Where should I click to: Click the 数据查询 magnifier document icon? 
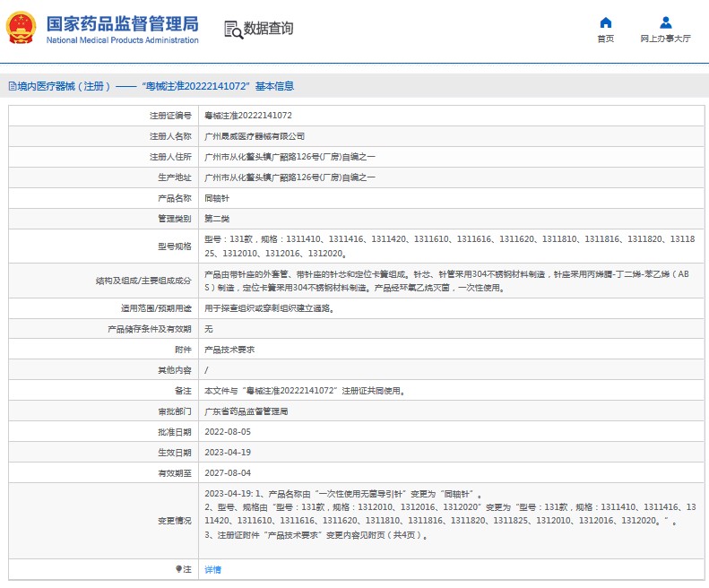point(233,30)
